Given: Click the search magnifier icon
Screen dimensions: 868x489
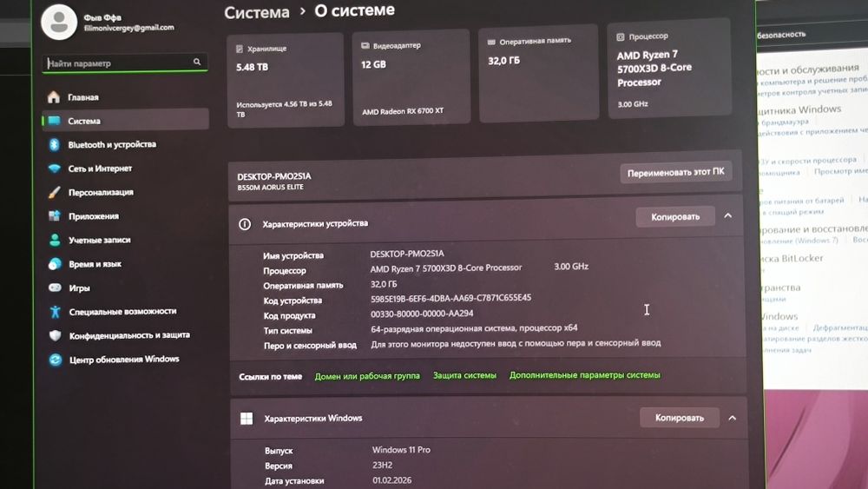Looking at the screenshot, I should 197,62.
